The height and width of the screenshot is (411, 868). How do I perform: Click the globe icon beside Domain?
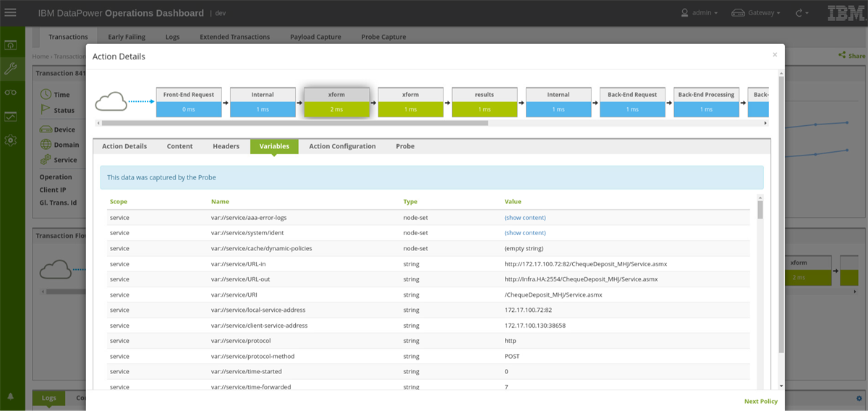[46, 145]
